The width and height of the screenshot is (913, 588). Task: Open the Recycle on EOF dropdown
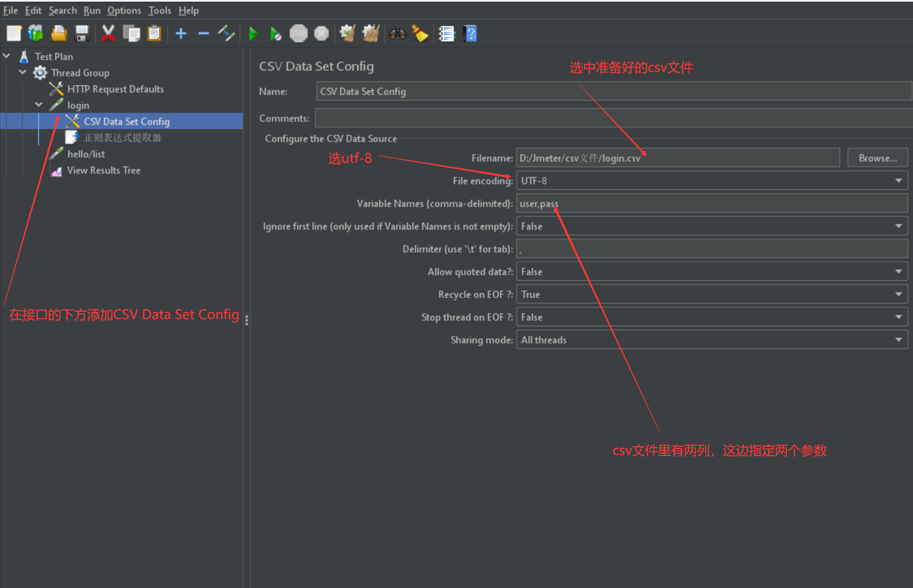(898, 294)
